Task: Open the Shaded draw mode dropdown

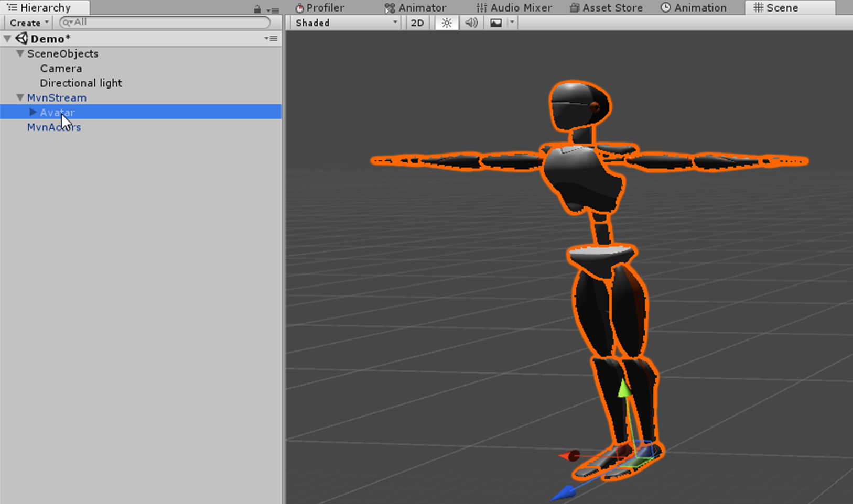Action: (x=345, y=23)
